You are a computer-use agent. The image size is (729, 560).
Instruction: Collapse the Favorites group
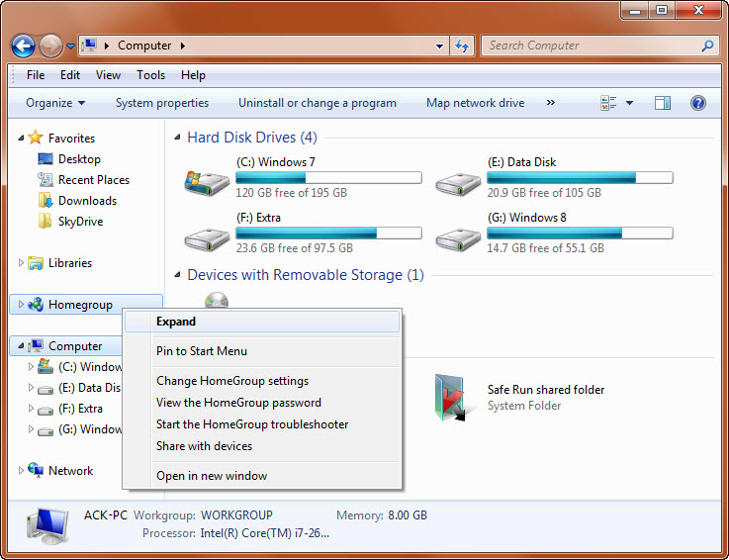[21, 139]
